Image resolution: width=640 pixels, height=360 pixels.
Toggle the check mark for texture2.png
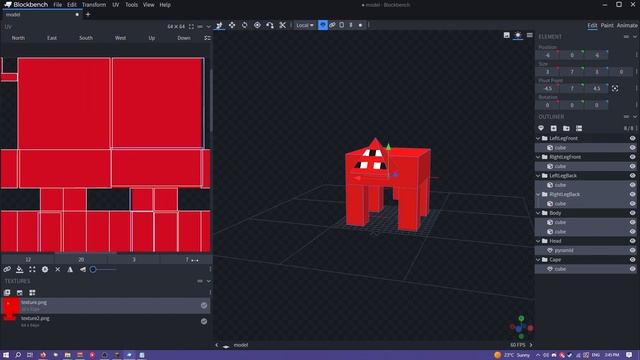[x=204, y=321]
